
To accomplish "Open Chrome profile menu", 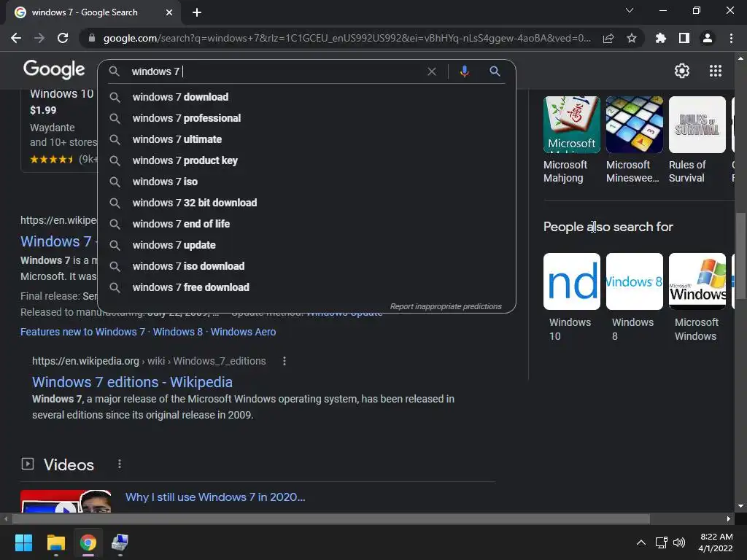I will click(708, 38).
